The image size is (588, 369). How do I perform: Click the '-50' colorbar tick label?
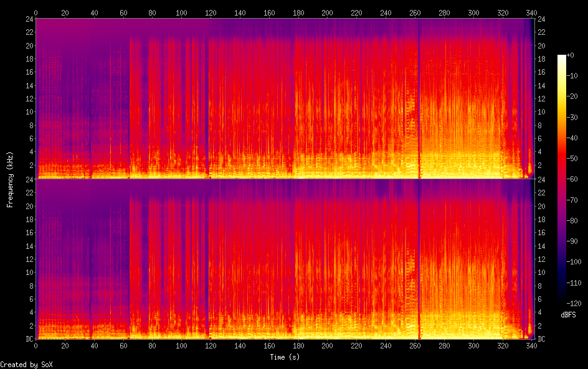click(x=572, y=159)
